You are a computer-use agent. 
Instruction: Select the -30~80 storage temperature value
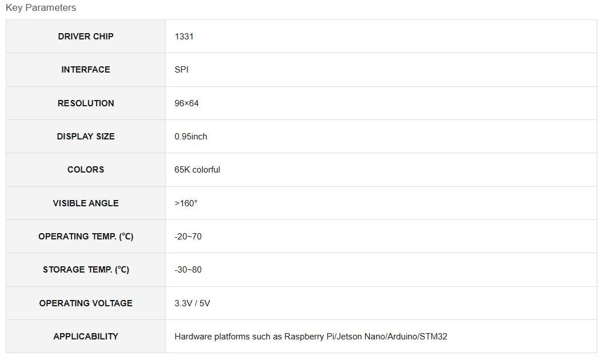188,270
